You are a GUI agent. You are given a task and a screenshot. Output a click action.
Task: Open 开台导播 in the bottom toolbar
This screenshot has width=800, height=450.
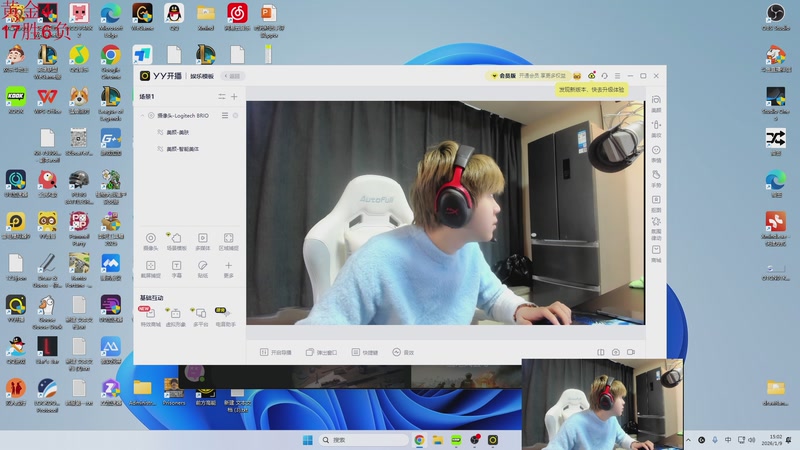276,353
